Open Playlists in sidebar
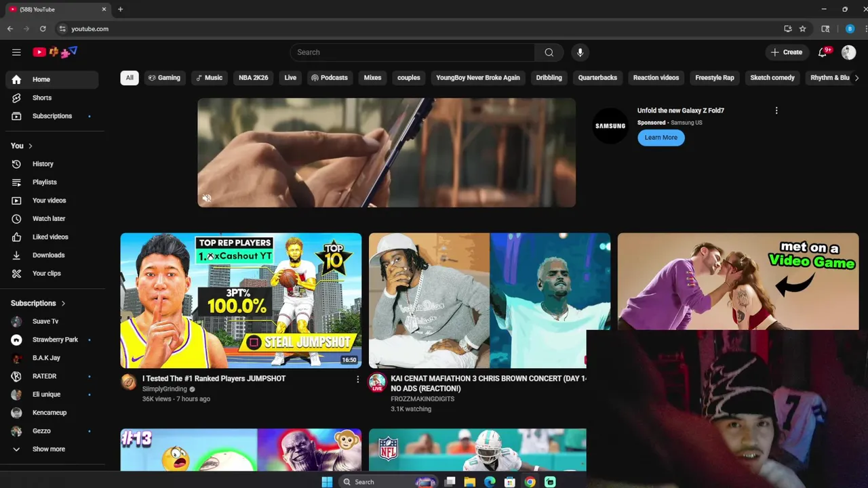Image resolution: width=868 pixels, height=488 pixels. click(x=52, y=182)
